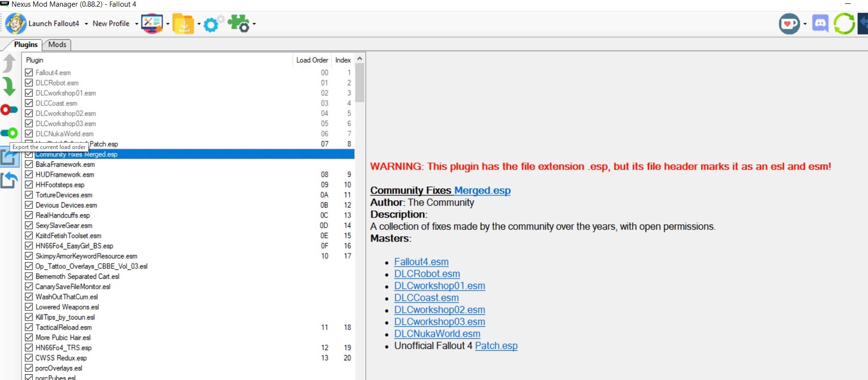Click the green puzzle piece plugin icon
The height and width of the screenshot is (380, 868).
tap(238, 23)
